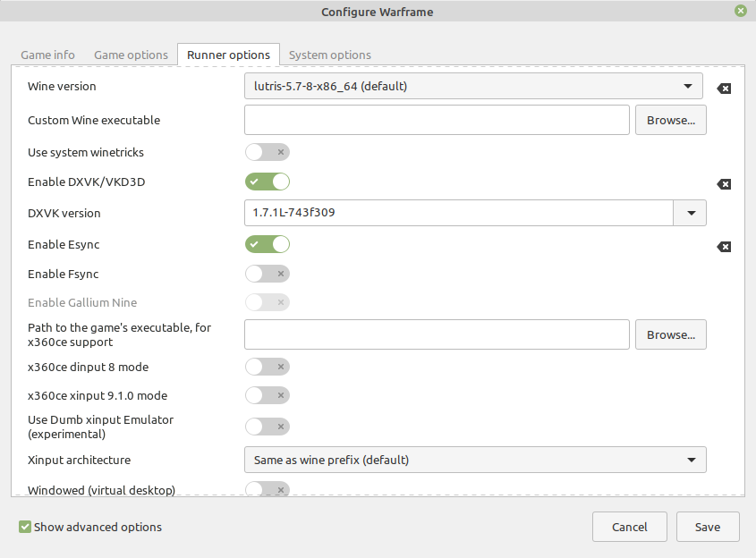Viewport: 756px width, 558px height.
Task: Click the Save button
Action: pyautogui.click(x=708, y=527)
